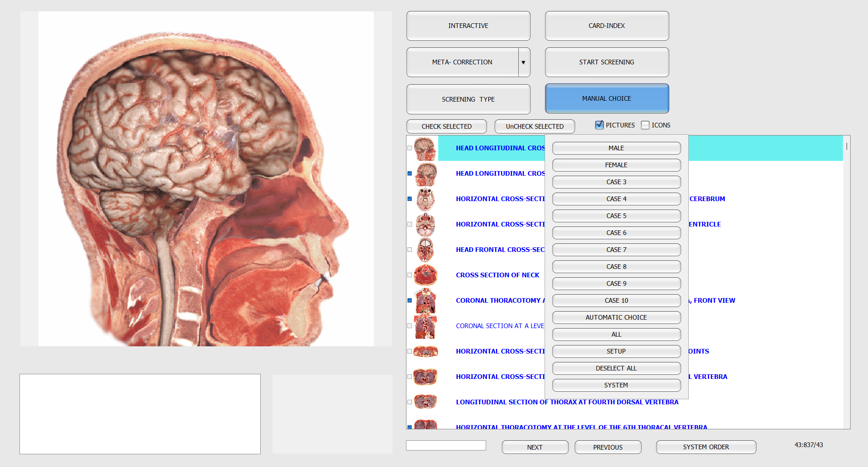This screenshot has width=868, height=467.
Task: Click the coronal section at a level thumbnail
Action: [425, 326]
